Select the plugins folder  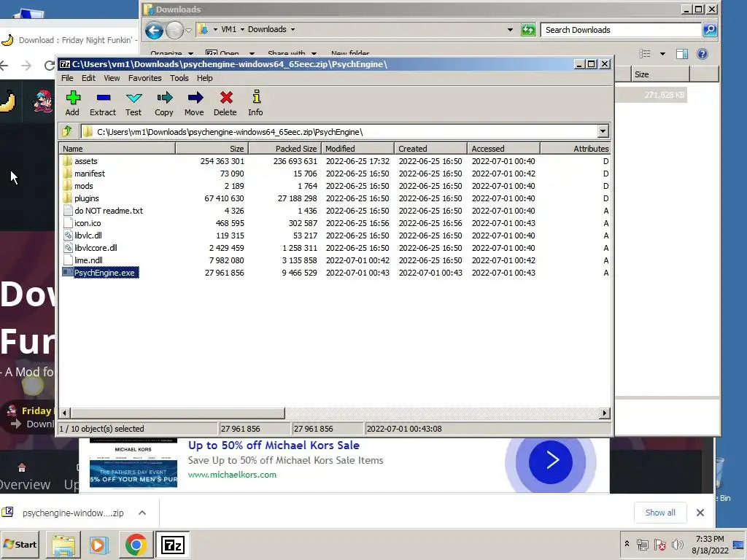click(x=86, y=198)
